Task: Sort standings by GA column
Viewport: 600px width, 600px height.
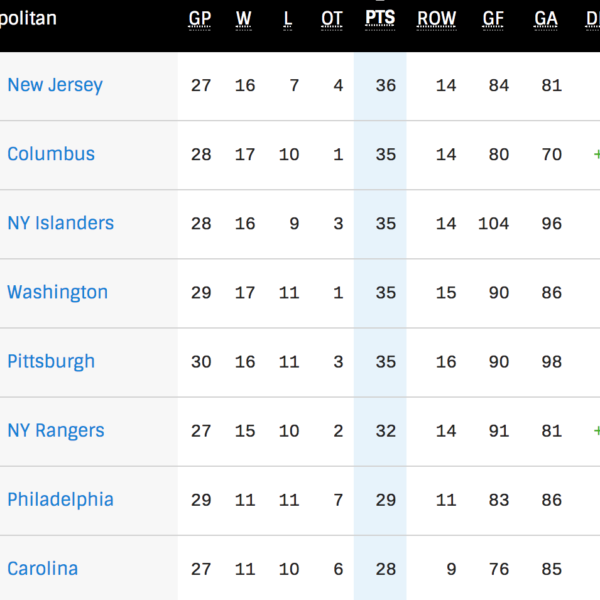Action: [x=546, y=19]
